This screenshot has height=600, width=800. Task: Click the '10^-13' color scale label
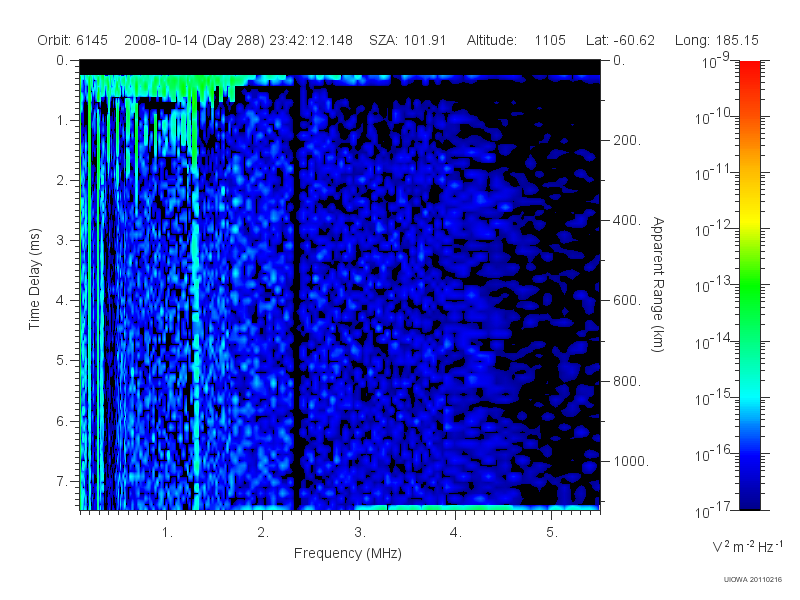click(x=712, y=285)
